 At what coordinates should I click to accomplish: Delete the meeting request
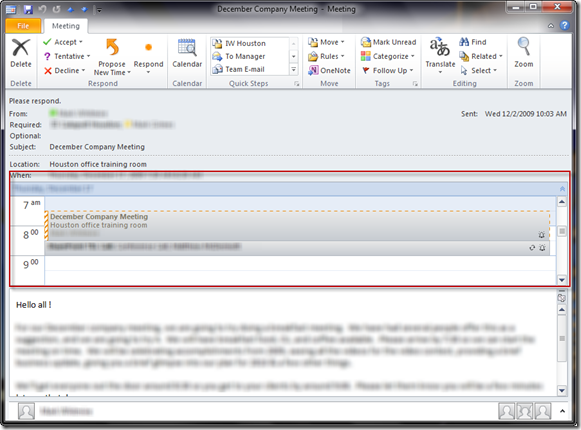pos(21,53)
